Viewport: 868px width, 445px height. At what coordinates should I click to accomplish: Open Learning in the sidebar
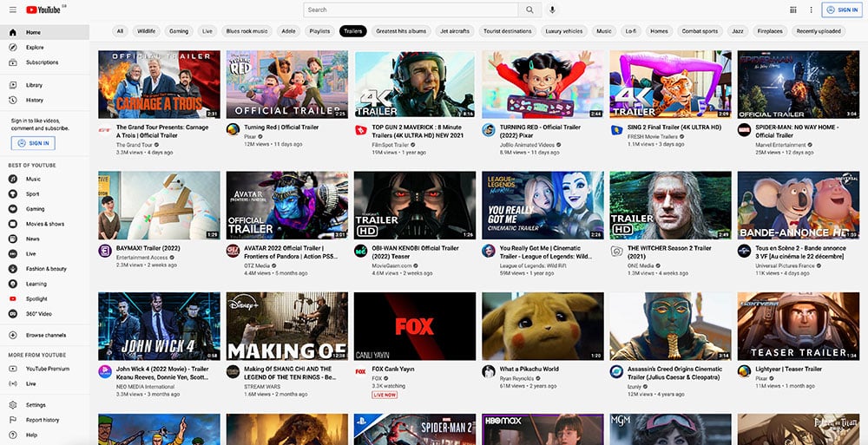pyautogui.click(x=44, y=284)
